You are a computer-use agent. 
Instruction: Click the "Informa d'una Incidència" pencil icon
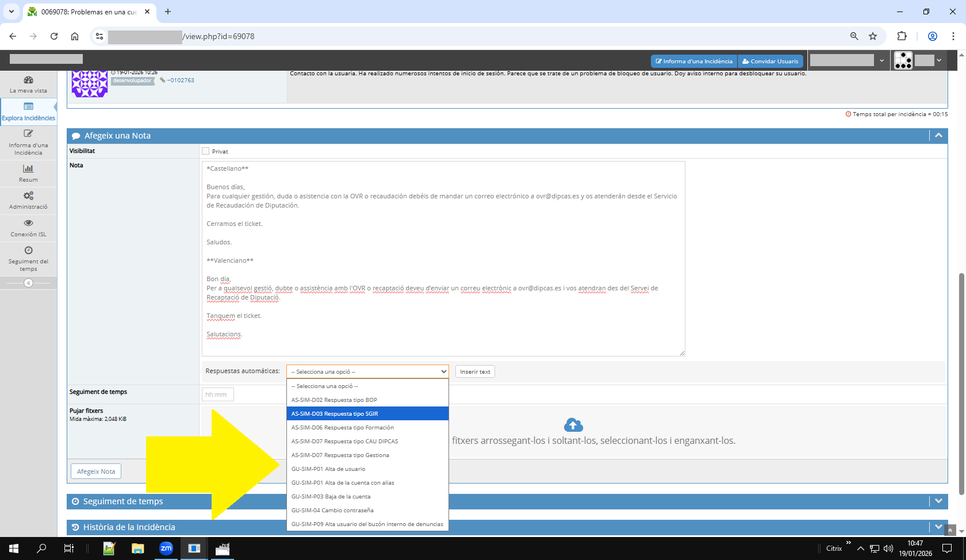pos(28,133)
